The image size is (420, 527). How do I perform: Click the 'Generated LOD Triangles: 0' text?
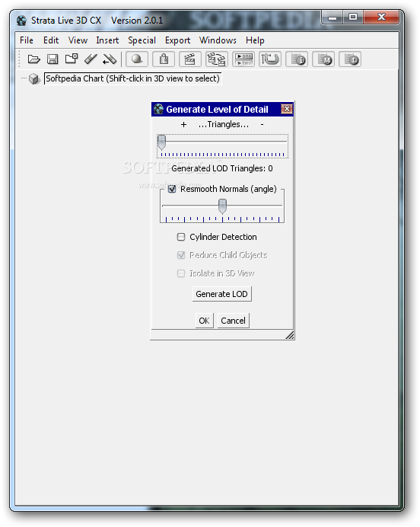(222, 168)
